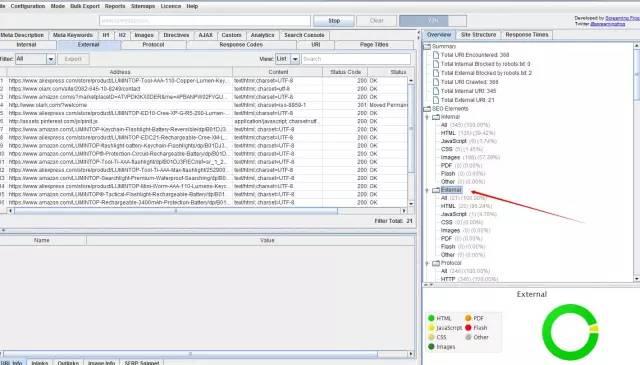Select JavaScript under External in tree
The width and height of the screenshot is (640, 365).
coord(453,214)
